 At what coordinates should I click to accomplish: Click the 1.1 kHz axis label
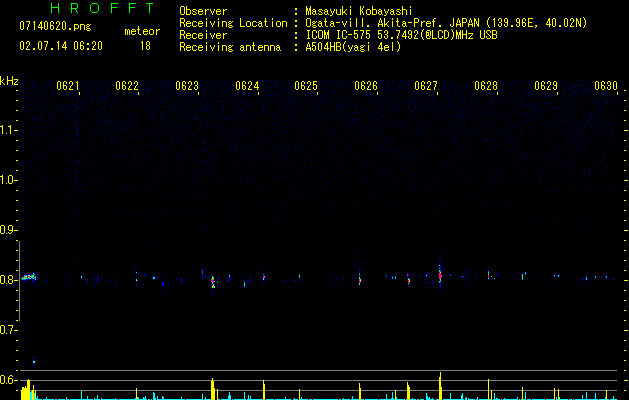[x=8, y=130]
